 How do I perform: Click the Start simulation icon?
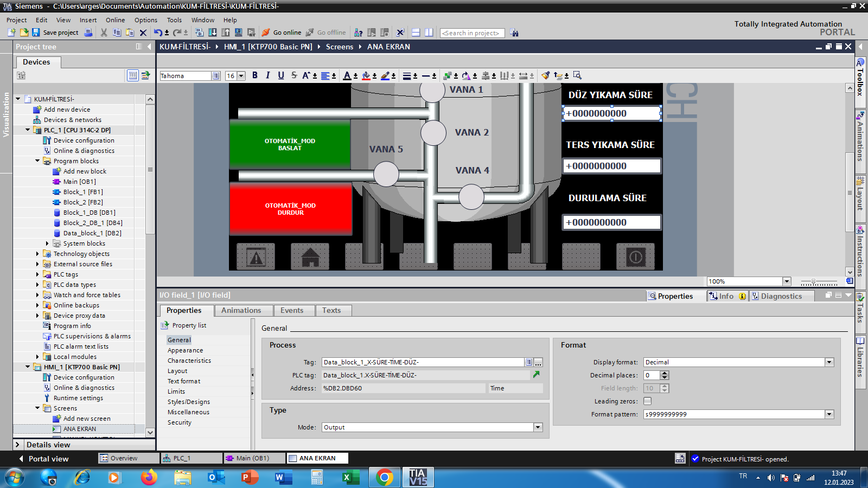[x=238, y=33]
